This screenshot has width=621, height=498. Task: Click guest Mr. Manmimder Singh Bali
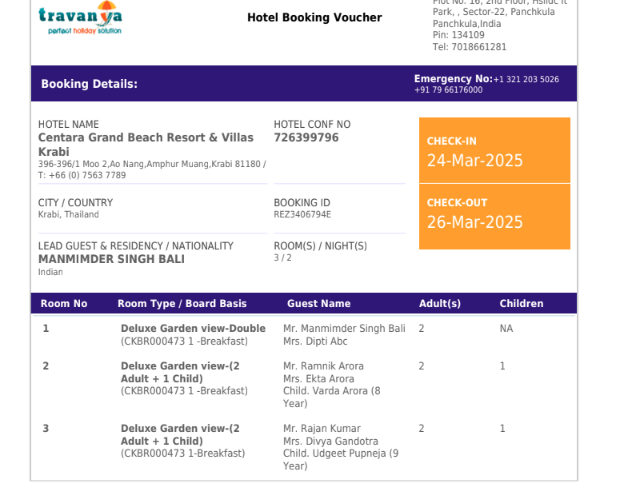coord(344,328)
